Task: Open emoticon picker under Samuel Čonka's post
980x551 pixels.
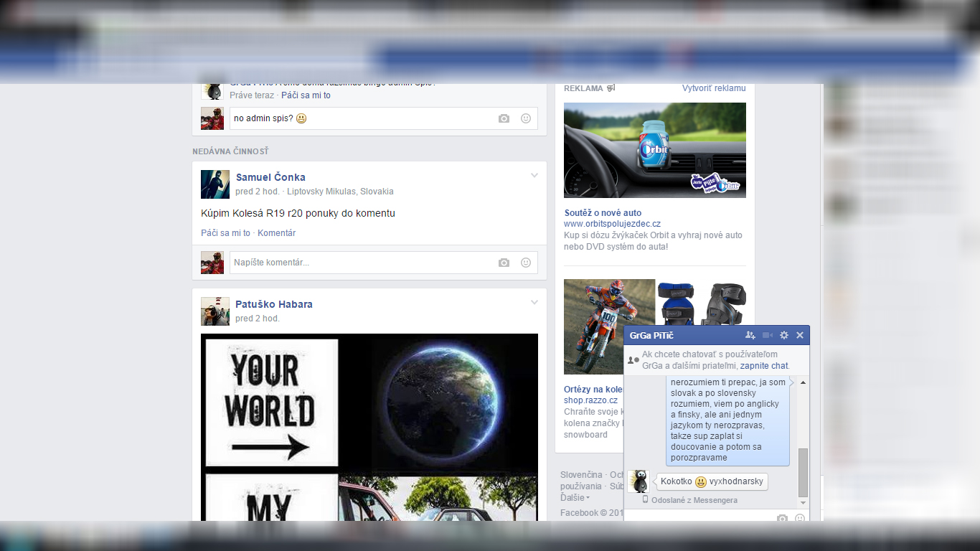Action: 526,263
